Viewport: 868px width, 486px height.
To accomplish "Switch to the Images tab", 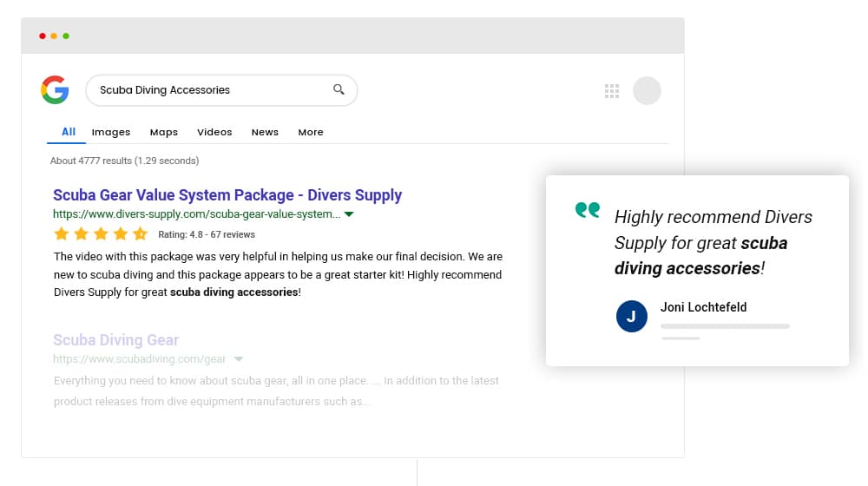I will (x=111, y=132).
